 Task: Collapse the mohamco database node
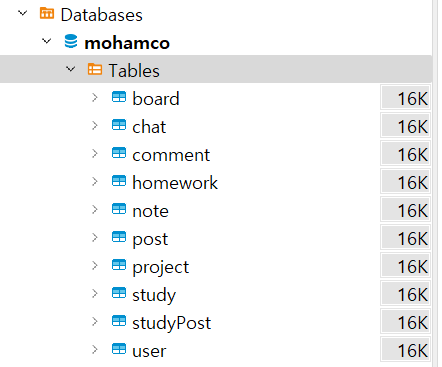tap(47, 41)
